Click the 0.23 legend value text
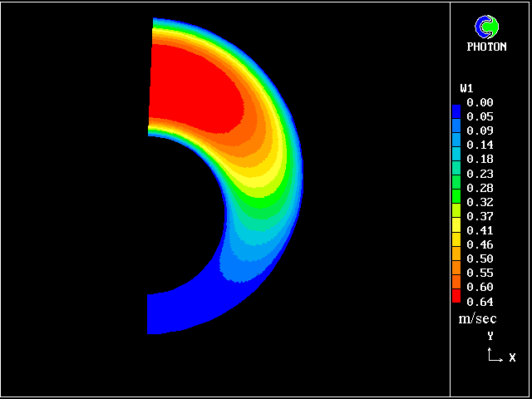The image size is (532, 399). click(x=480, y=174)
